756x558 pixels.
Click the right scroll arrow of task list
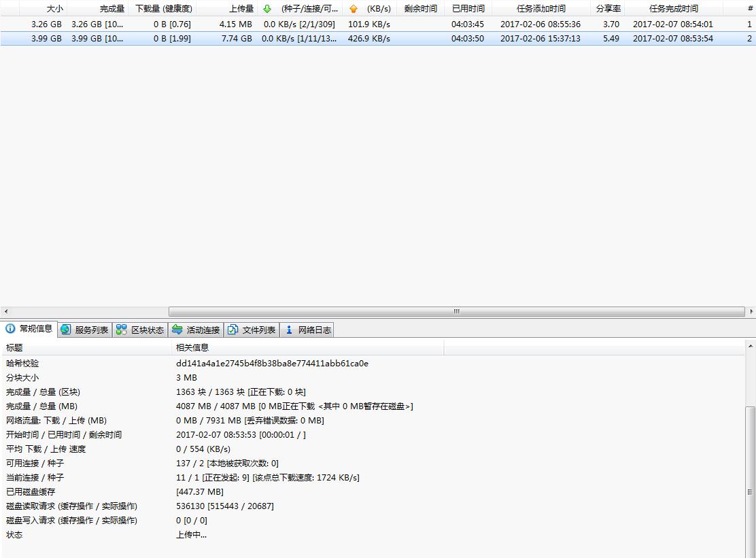coord(751,312)
